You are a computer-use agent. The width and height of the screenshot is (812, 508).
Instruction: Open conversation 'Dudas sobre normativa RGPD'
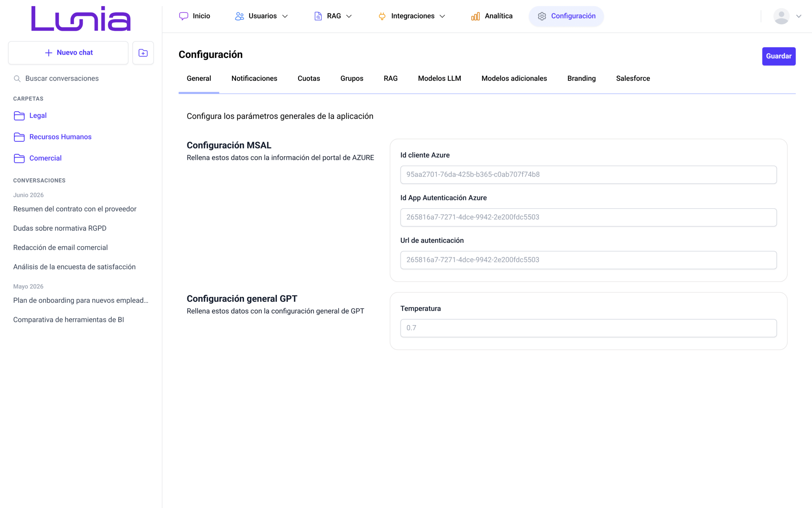click(60, 229)
